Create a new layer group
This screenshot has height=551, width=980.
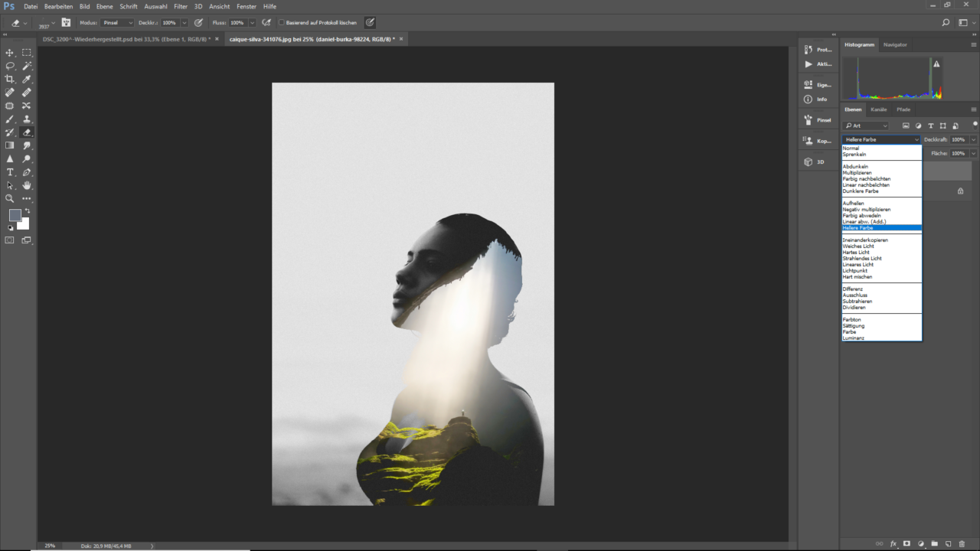coord(934,544)
